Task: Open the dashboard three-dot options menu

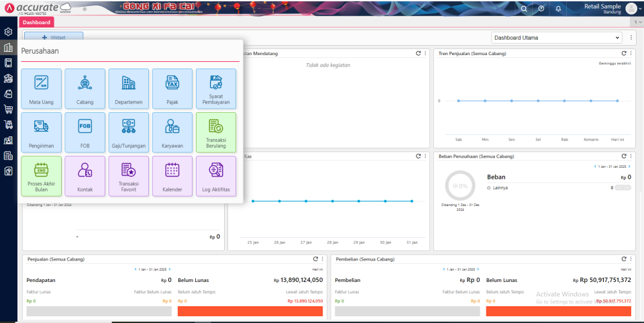Action: (631, 38)
